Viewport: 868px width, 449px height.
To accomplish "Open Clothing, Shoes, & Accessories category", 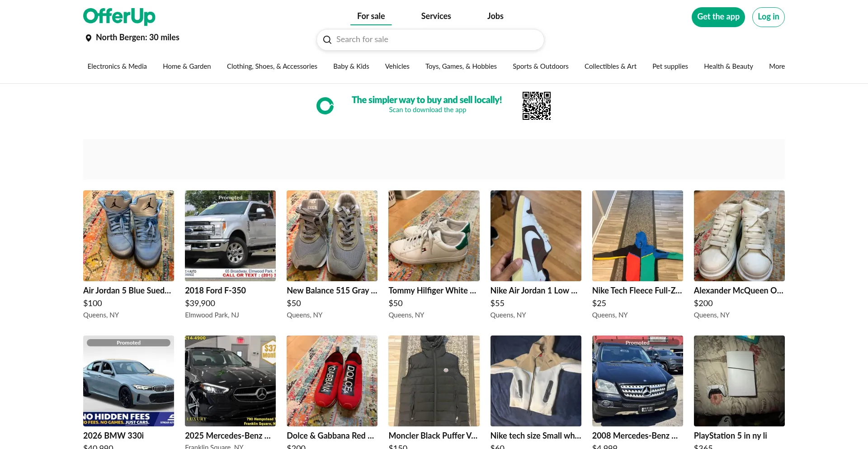I will coord(272,66).
